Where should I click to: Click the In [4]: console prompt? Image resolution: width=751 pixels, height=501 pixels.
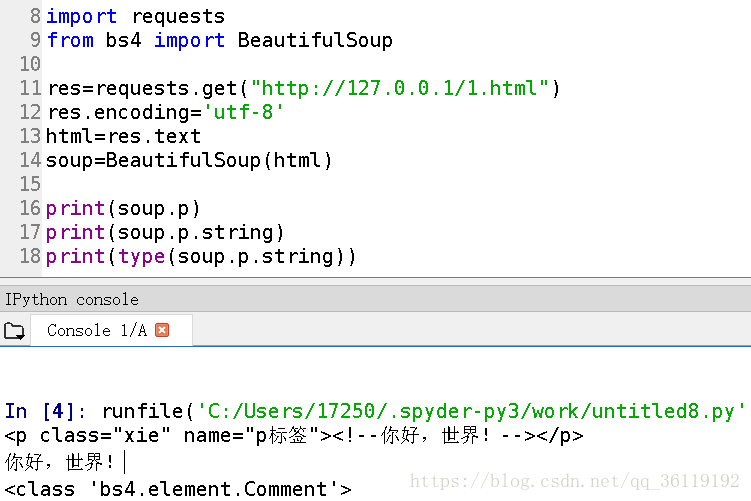[x=45, y=411]
